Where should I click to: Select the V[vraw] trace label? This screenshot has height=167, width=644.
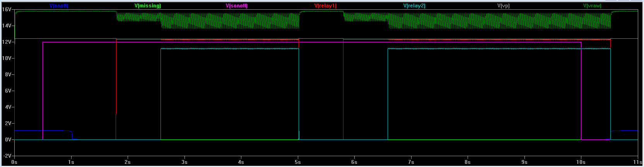(592, 6)
